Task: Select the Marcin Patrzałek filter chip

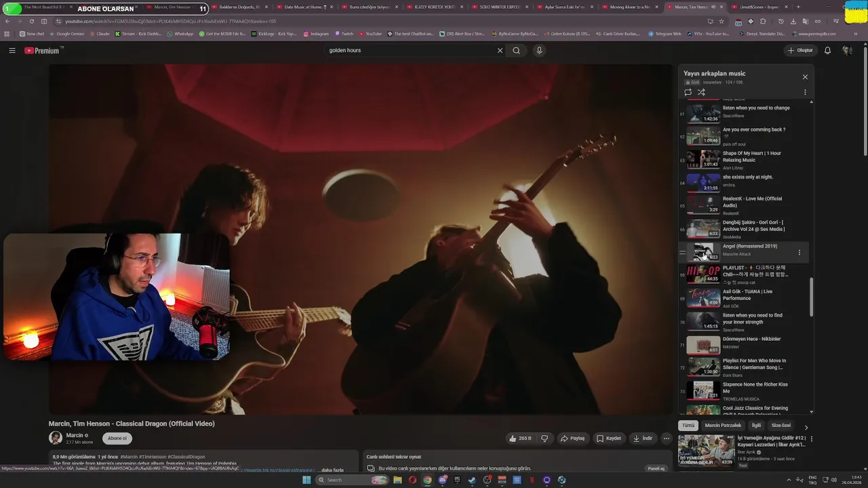Action: 723,426
